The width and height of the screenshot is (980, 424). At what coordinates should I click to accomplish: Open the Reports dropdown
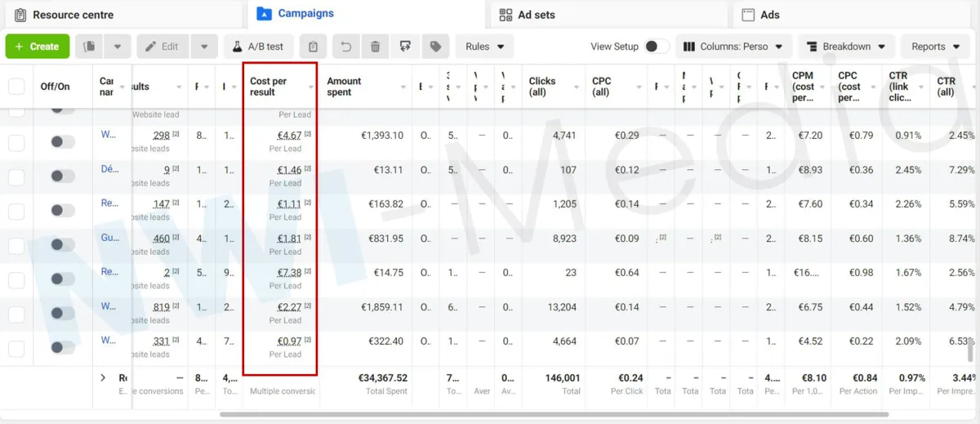tap(936, 47)
